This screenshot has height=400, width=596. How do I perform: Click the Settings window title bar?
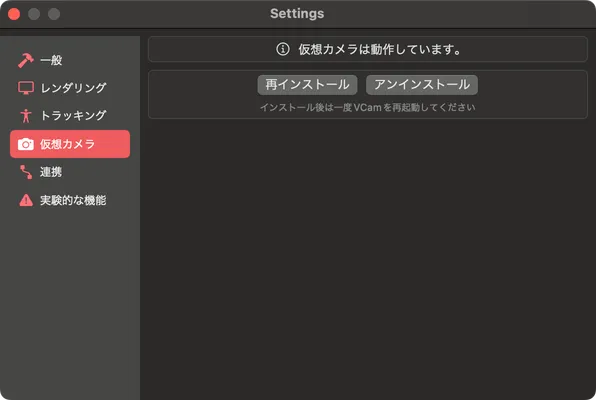[297, 14]
